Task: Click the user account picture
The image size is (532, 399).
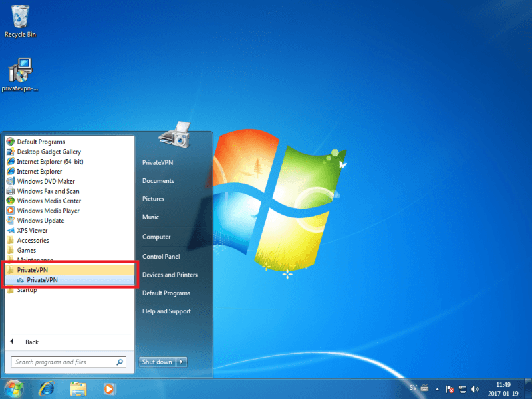Action: 174,135
